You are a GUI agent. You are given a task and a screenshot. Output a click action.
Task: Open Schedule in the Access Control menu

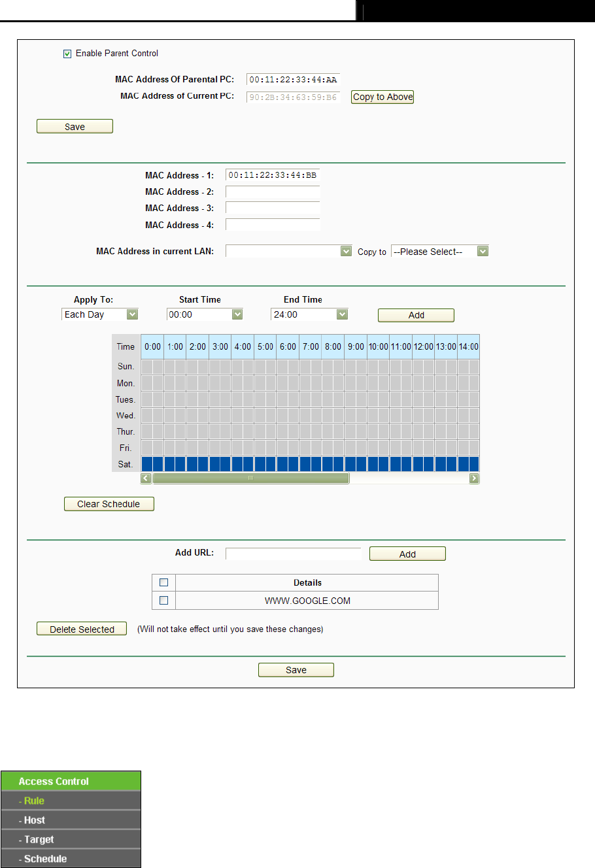[46, 859]
